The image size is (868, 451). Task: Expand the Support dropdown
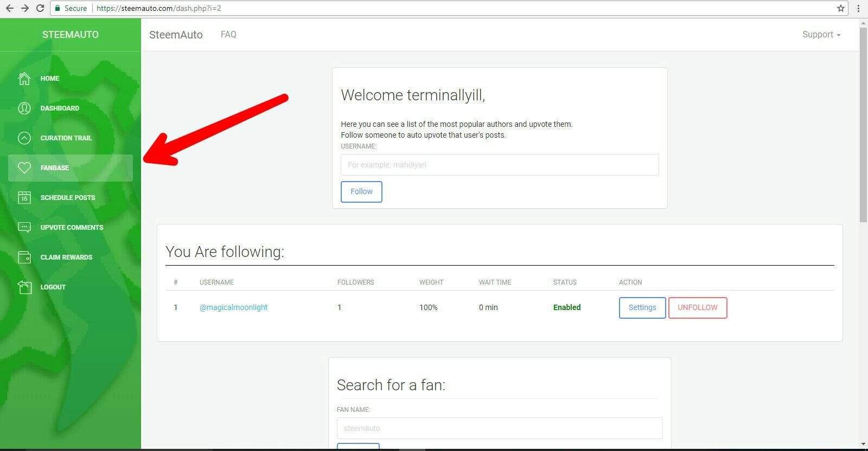pyautogui.click(x=821, y=35)
